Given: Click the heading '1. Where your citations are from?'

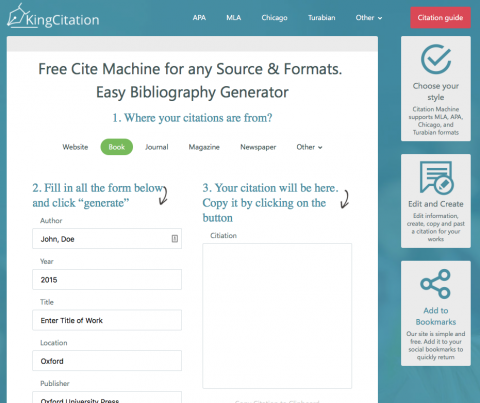Looking at the screenshot, I should tap(192, 118).
